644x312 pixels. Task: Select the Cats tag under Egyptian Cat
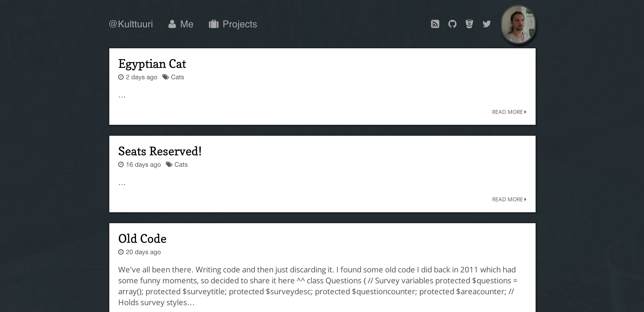(177, 77)
